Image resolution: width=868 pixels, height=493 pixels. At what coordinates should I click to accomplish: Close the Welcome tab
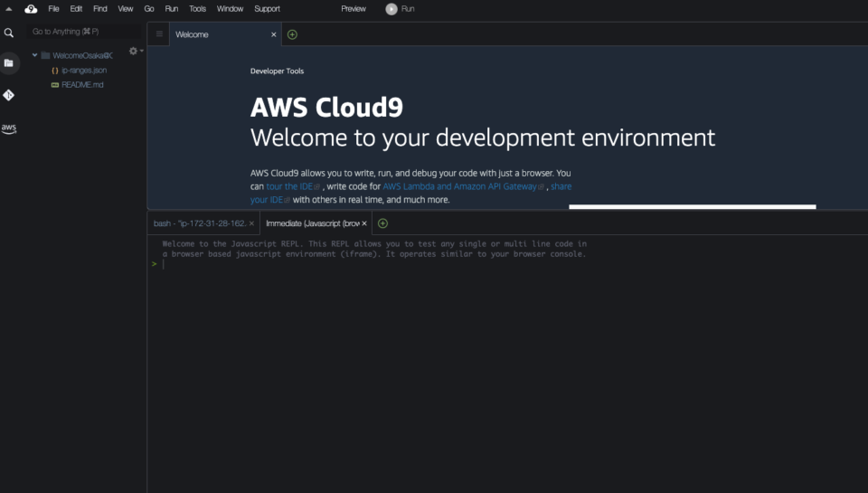pos(273,34)
